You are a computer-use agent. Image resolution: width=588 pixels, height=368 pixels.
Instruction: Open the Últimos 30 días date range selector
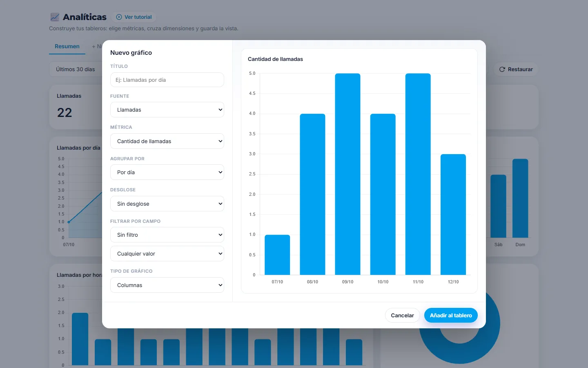tap(76, 70)
